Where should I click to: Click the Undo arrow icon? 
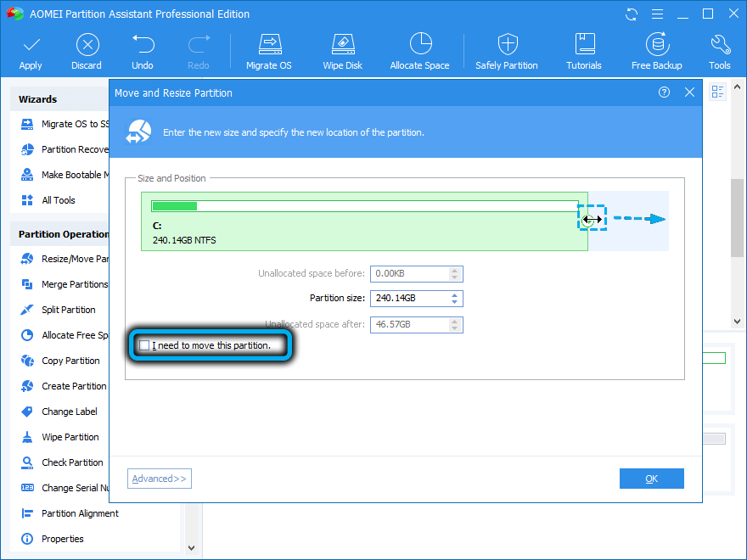click(143, 45)
